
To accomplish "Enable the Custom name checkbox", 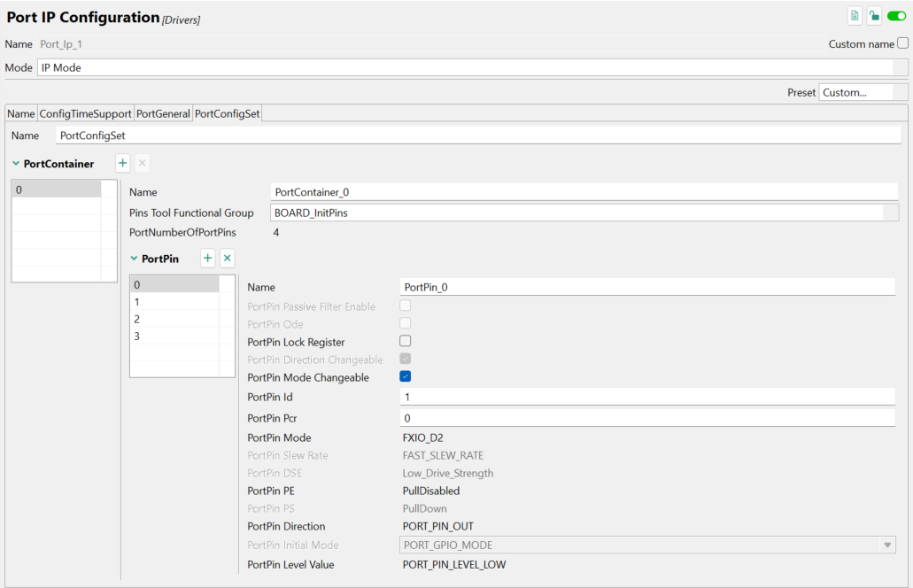I will [x=902, y=43].
